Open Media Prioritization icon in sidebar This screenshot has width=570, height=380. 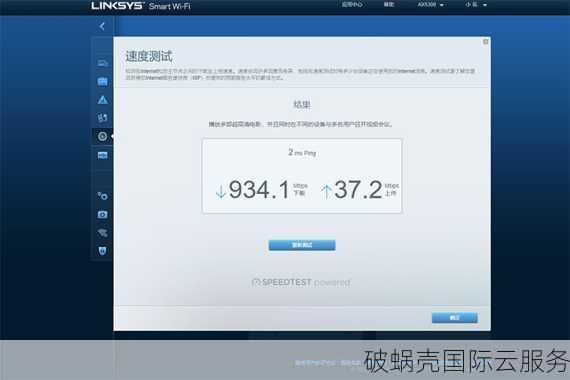coord(103,118)
